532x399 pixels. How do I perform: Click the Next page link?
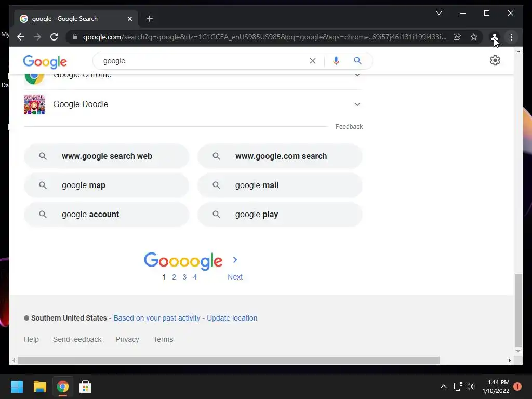(235, 277)
